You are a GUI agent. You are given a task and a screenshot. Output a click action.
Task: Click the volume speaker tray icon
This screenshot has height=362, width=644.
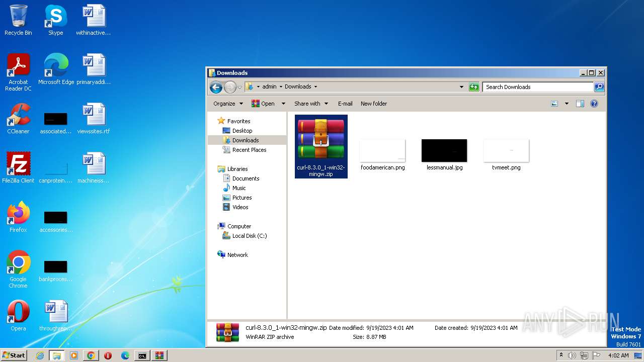572,355
